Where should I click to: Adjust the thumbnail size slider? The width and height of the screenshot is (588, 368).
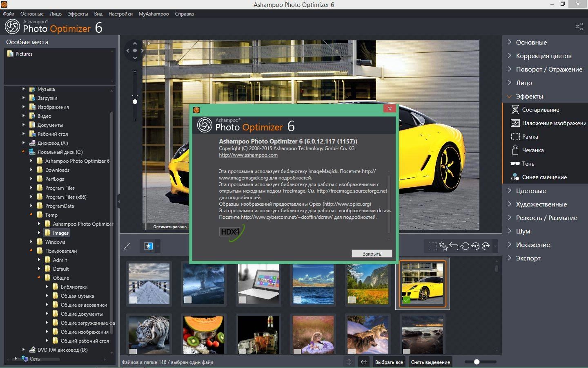click(x=477, y=362)
